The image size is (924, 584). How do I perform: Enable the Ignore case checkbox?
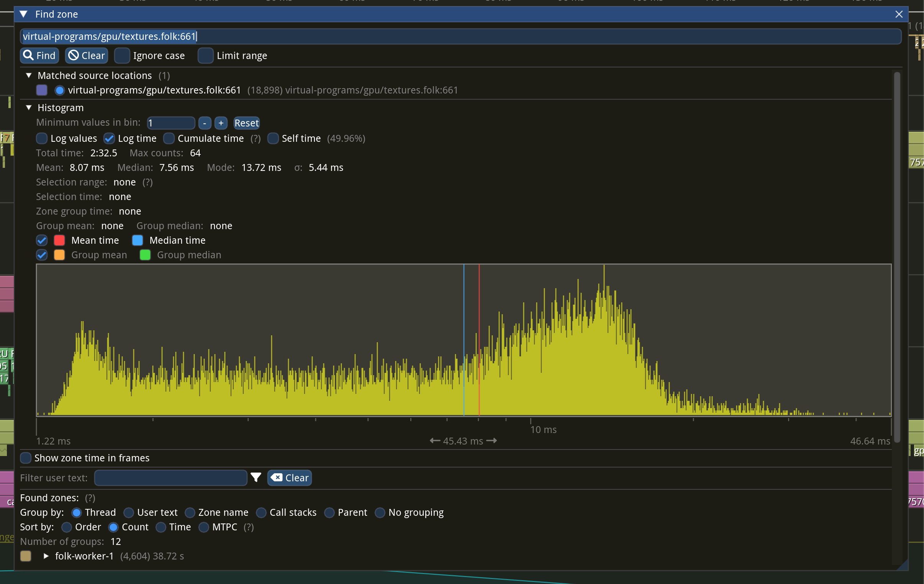pyautogui.click(x=123, y=56)
